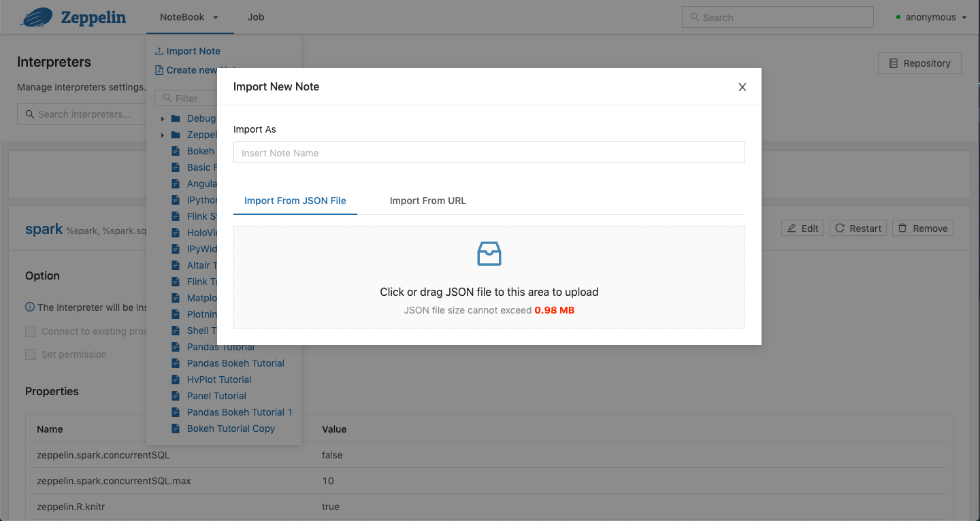Focus the top Search box

click(778, 18)
